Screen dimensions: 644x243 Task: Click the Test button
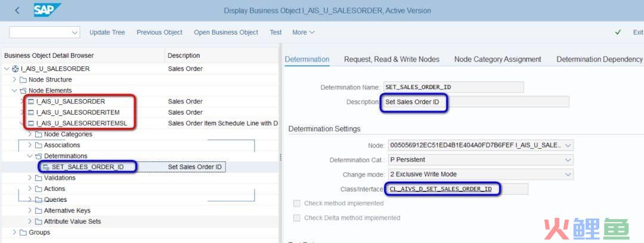click(275, 32)
